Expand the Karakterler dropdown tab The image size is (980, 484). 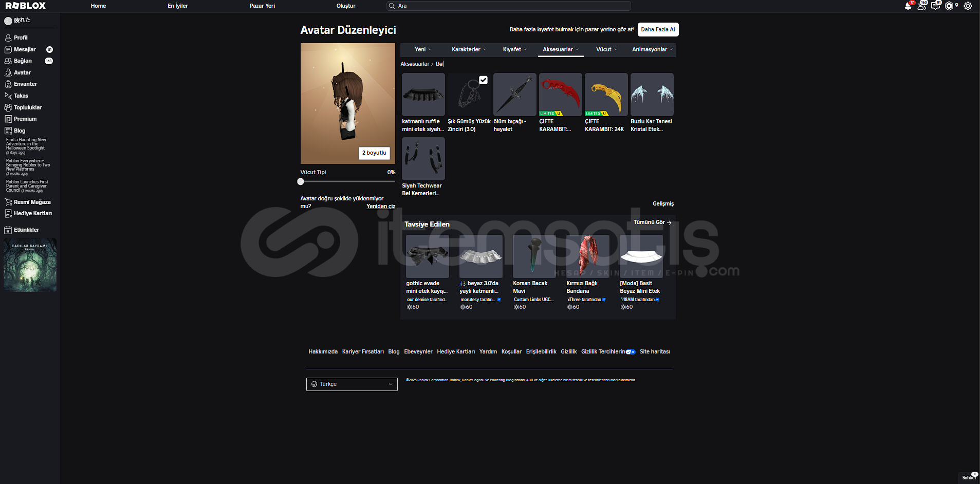(x=469, y=49)
